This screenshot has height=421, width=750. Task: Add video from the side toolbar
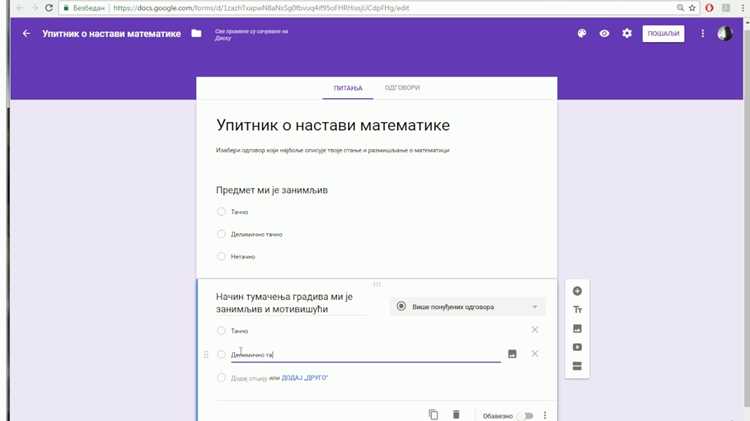point(577,347)
